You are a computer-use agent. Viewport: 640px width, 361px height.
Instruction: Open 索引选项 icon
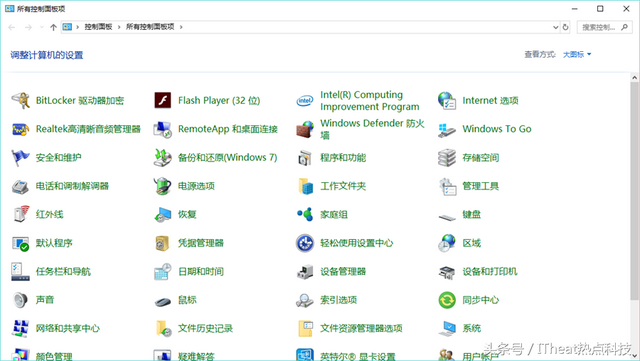click(x=304, y=300)
